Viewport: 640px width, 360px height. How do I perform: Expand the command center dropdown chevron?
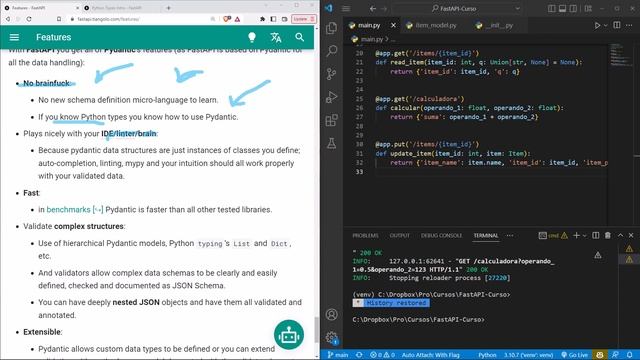[518, 9]
